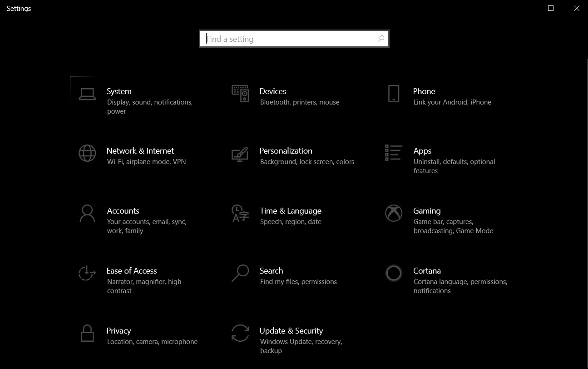Screen dimensions: 588x369
Task: Select 'Bluetooth, printers, mouse' description
Action: click(x=300, y=102)
